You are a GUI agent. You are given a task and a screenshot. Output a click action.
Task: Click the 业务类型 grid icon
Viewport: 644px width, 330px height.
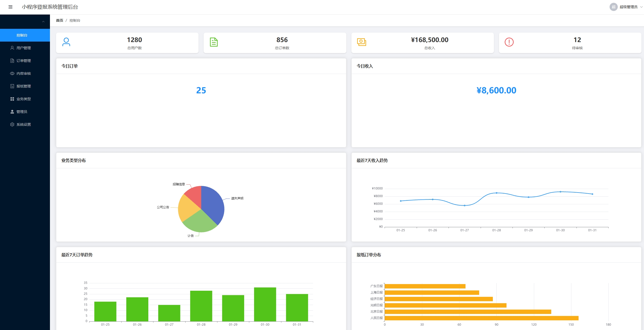pyautogui.click(x=12, y=99)
